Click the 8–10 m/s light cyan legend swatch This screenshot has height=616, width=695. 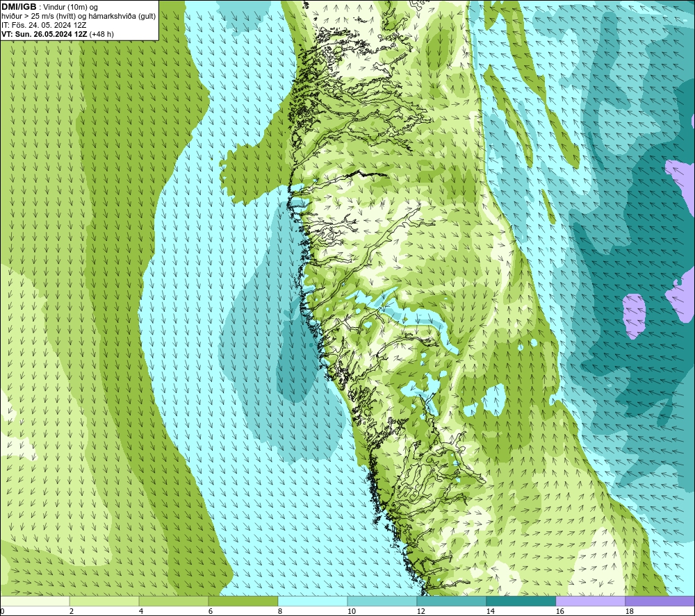[x=313, y=601]
